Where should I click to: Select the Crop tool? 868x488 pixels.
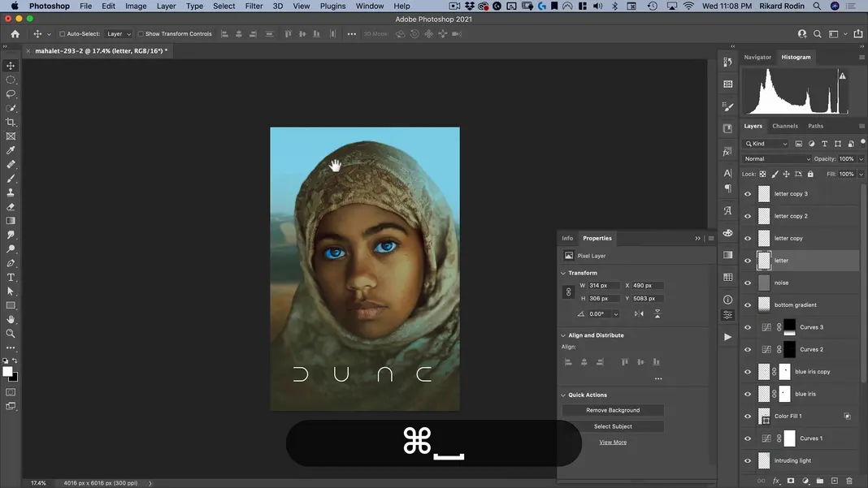(11, 123)
